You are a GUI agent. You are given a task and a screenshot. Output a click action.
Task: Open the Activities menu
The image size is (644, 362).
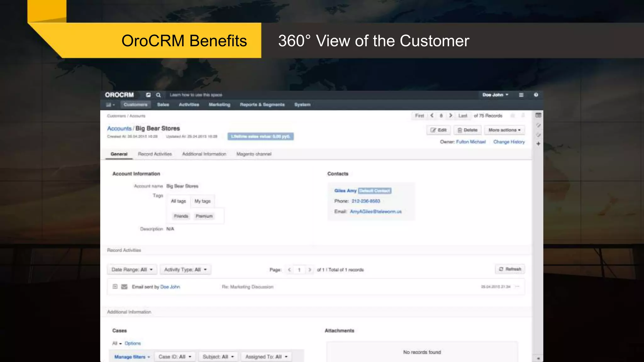tap(189, 105)
